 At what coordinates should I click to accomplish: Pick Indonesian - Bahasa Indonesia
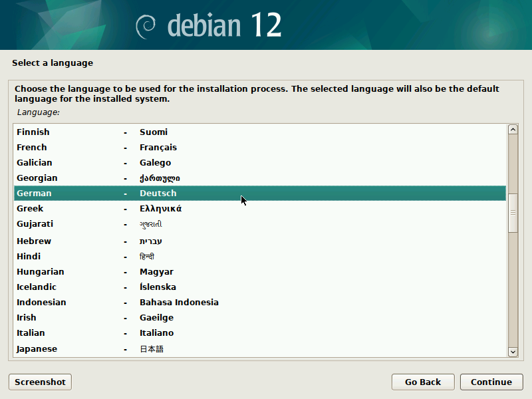260,302
